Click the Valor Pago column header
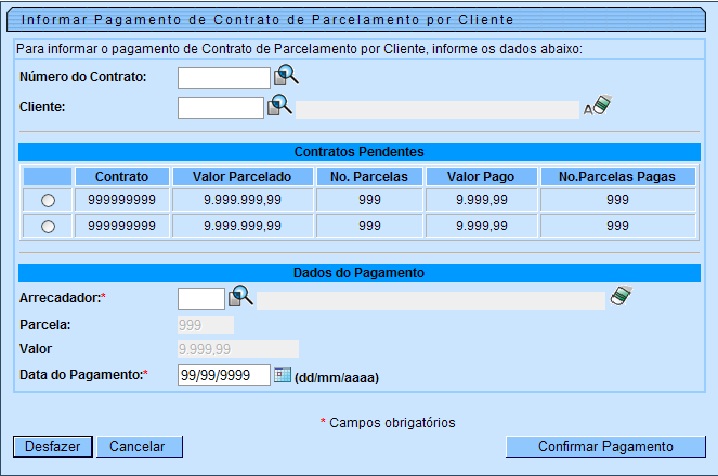The image size is (718, 476). coord(480,176)
